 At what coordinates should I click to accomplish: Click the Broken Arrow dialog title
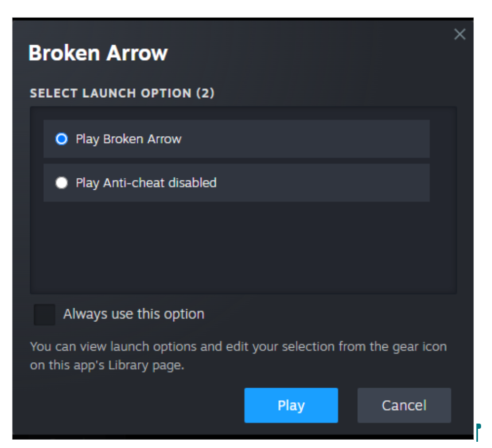[x=98, y=53]
